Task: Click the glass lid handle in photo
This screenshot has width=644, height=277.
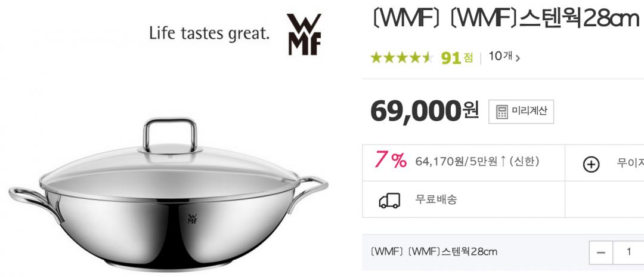Action: click(x=169, y=135)
